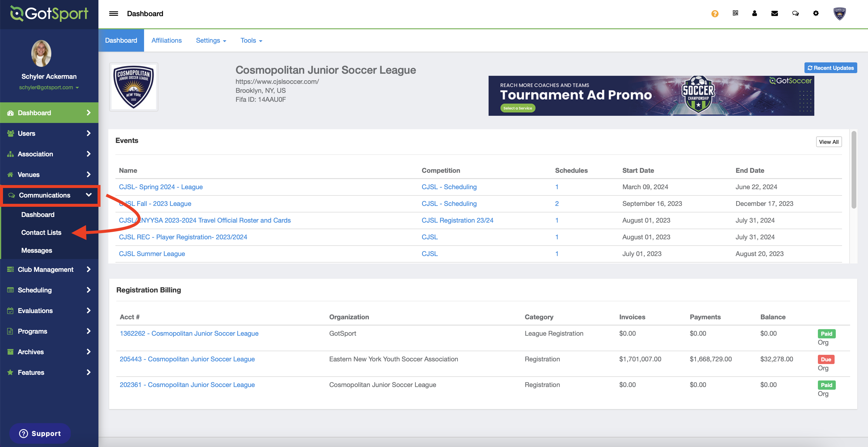The width and height of the screenshot is (868, 447).
Task: Click the Balance amount $32,278.00
Action: (x=776, y=359)
